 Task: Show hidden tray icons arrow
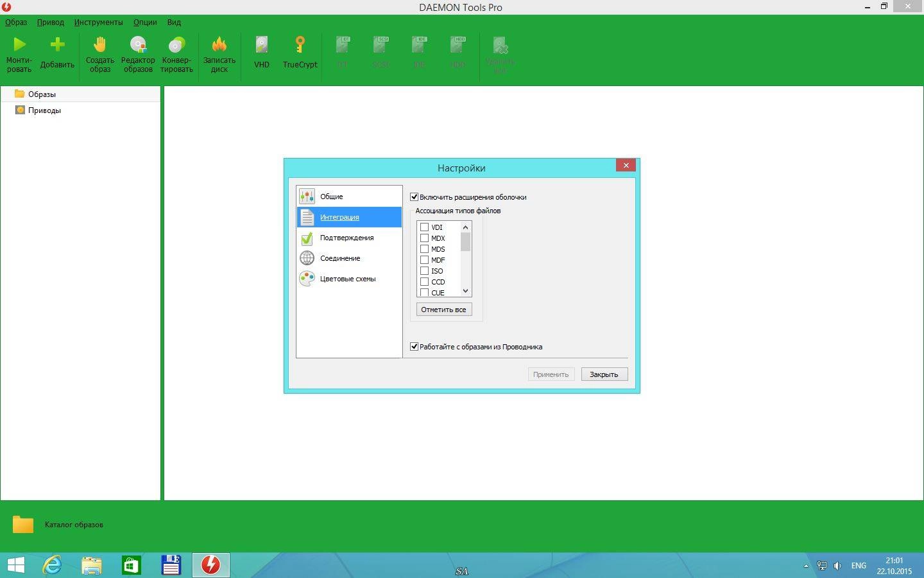point(806,566)
